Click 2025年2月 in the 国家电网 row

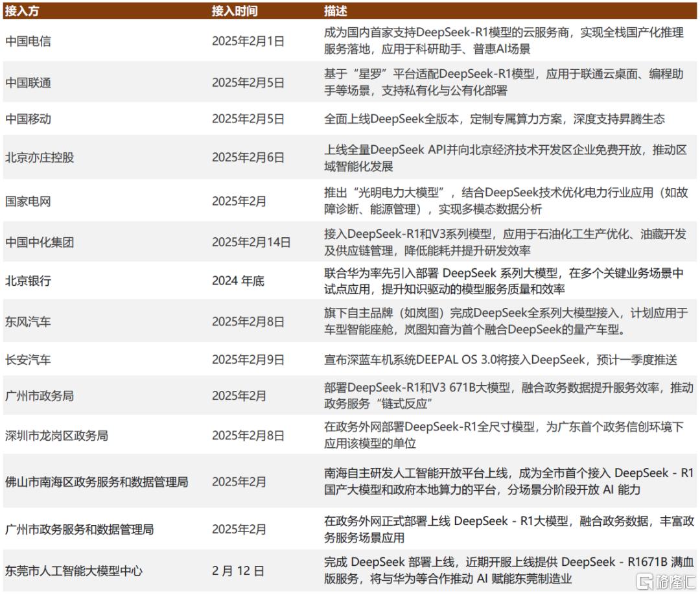pos(239,202)
